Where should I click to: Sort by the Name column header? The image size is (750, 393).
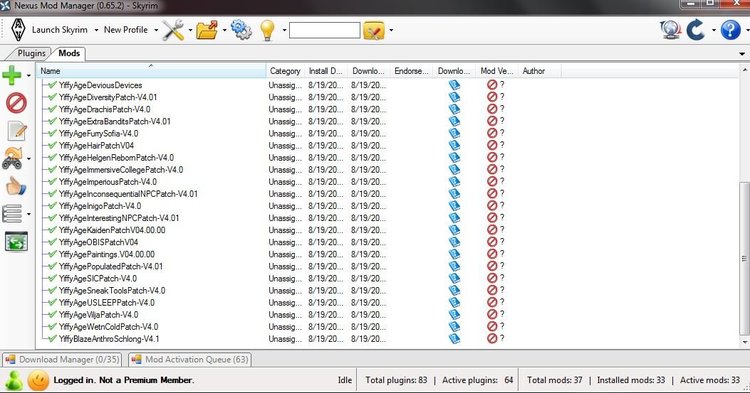[x=151, y=71]
